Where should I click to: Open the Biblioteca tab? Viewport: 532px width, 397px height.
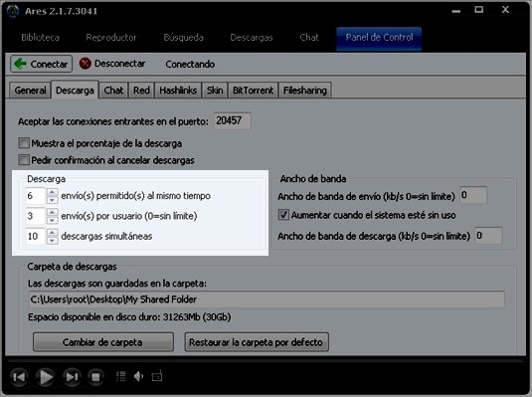[x=41, y=38]
